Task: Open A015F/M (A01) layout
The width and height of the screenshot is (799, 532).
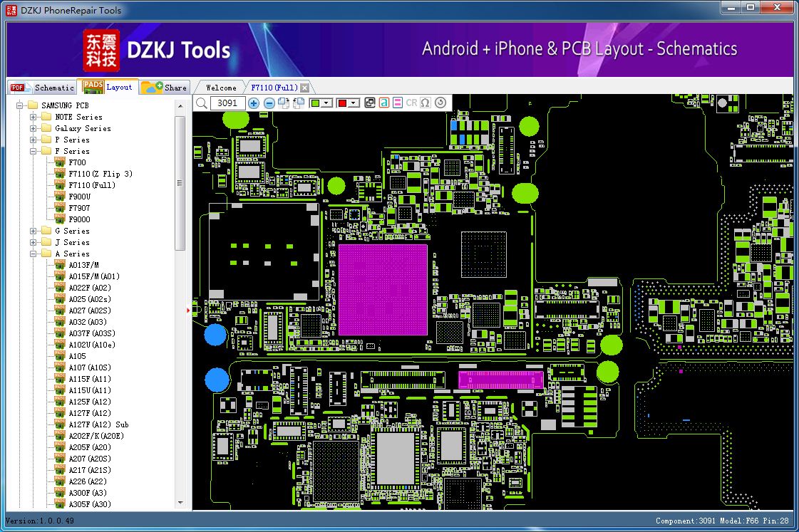Action: (94, 276)
